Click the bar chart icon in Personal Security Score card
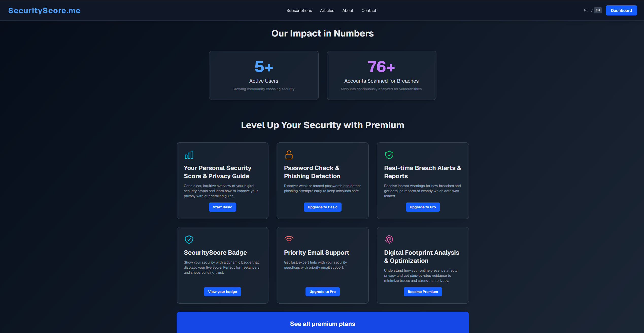644x333 pixels. pyautogui.click(x=189, y=155)
